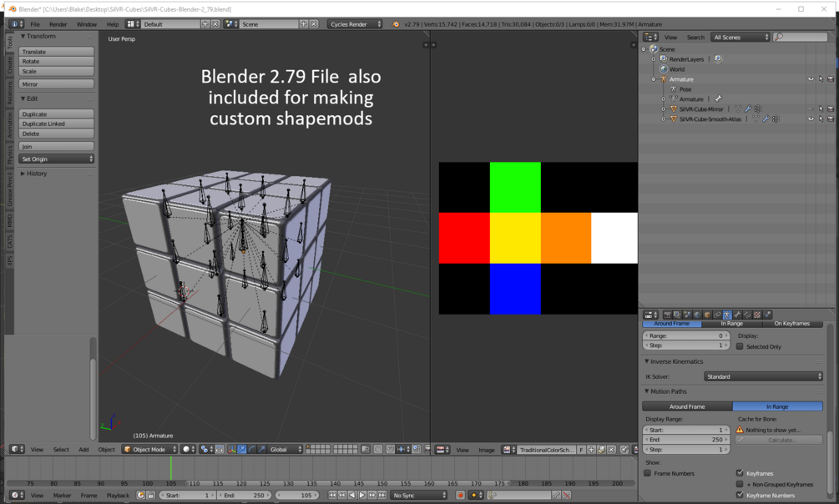Open the World properties tab icon
The image size is (839, 504).
(x=697, y=315)
